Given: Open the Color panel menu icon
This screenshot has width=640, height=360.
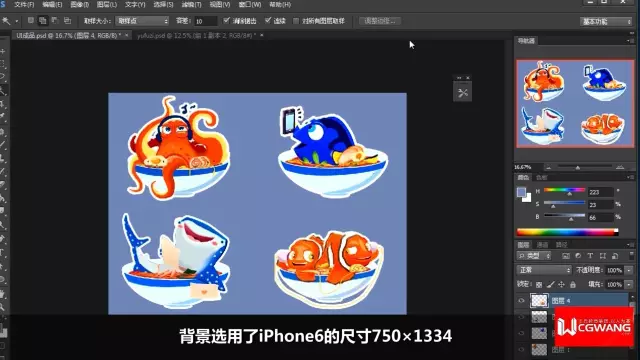Looking at the screenshot, I should 630,177.
